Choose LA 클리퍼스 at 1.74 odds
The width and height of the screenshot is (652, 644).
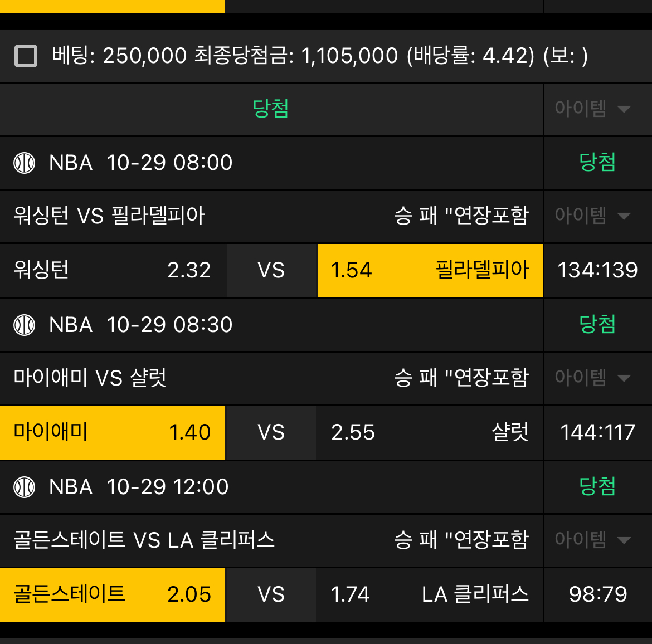429,594
